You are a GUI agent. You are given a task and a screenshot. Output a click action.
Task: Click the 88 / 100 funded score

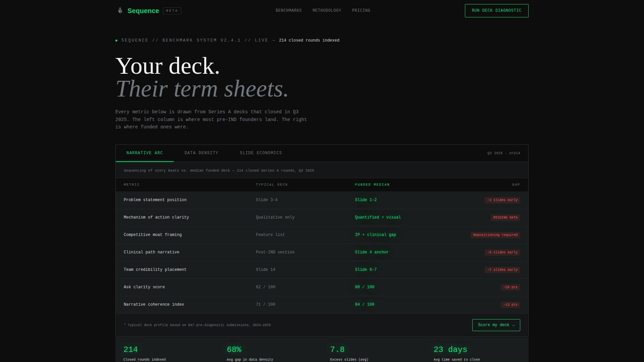365,287
